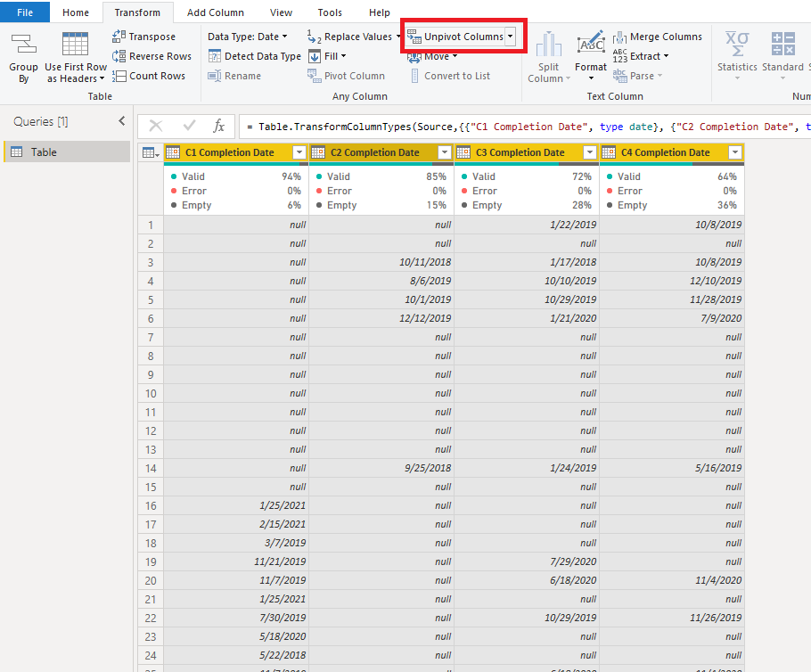Open the Tools tab
811x672 pixels.
click(330, 12)
